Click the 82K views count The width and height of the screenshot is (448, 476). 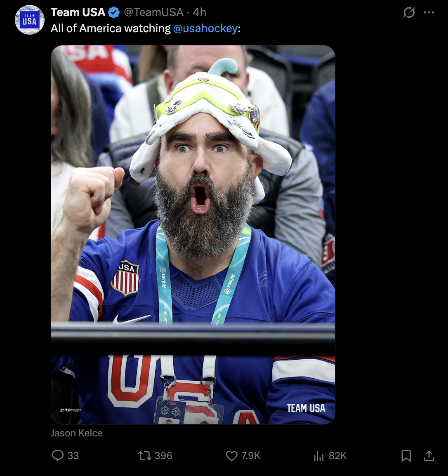pyautogui.click(x=337, y=455)
